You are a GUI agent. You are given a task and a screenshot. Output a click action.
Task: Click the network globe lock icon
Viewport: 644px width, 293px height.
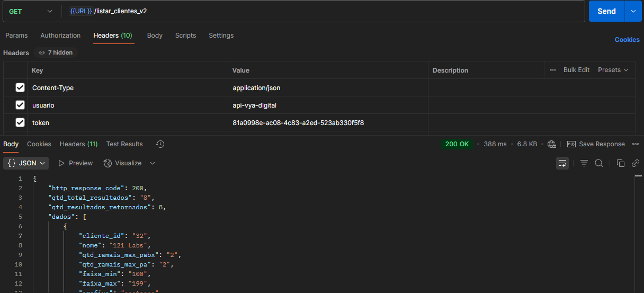pyautogui.click(x=552, y=144)
